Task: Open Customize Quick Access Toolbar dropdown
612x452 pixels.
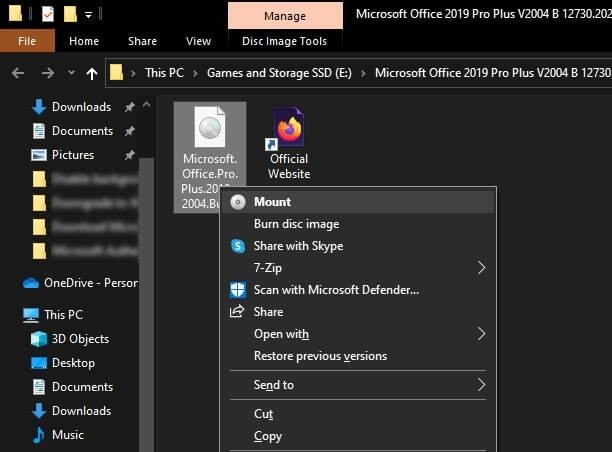Action: pos(89,15)
